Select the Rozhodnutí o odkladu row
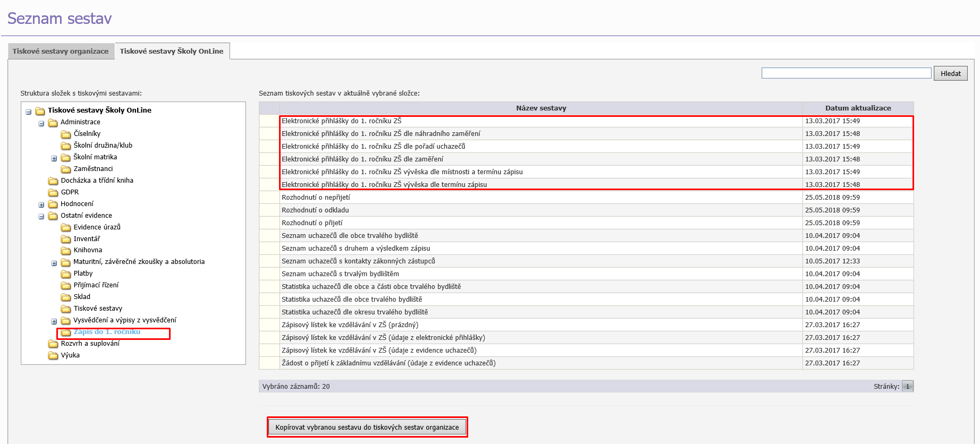The image size is (980, 444). [586, 210]
